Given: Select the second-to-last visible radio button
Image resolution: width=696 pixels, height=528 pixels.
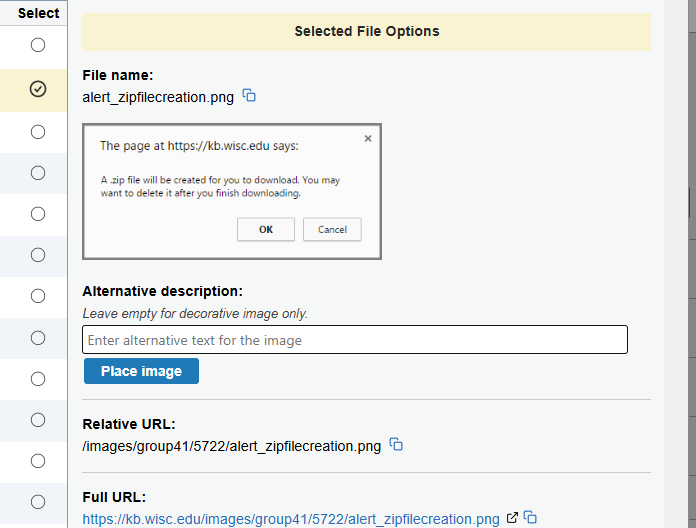Looking at the screenshot, I should (x=38, y=461).
